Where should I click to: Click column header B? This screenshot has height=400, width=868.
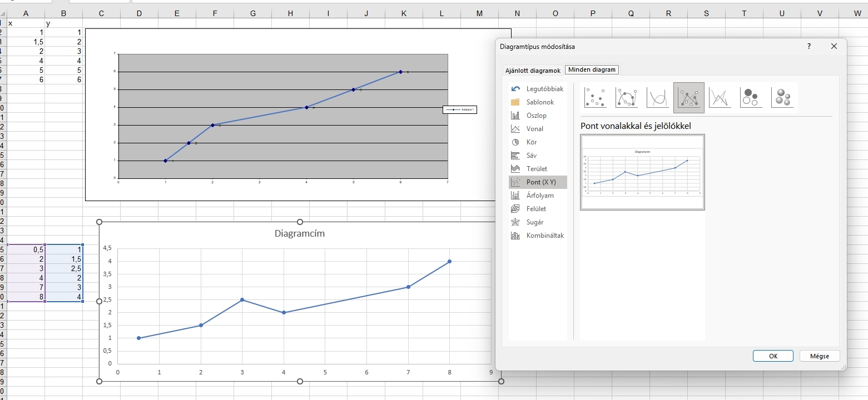tap(64, 14)
